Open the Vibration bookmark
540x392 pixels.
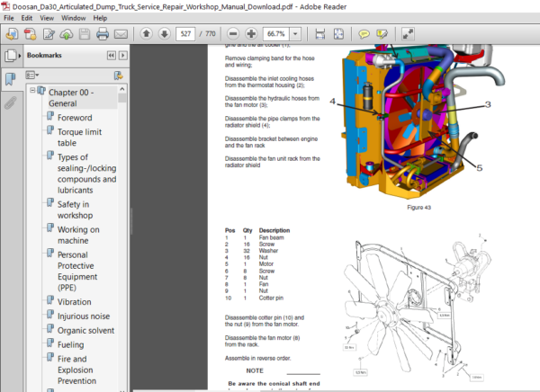tap(75, 302)
